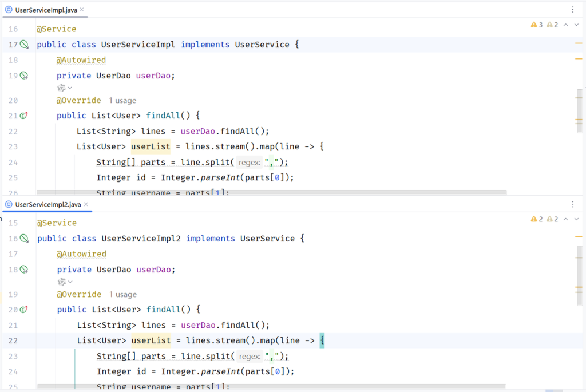Screen dimensions: 586x392
Task: Open three-dot tab options menu for bottom editor
Action: [x=573, y=204]
